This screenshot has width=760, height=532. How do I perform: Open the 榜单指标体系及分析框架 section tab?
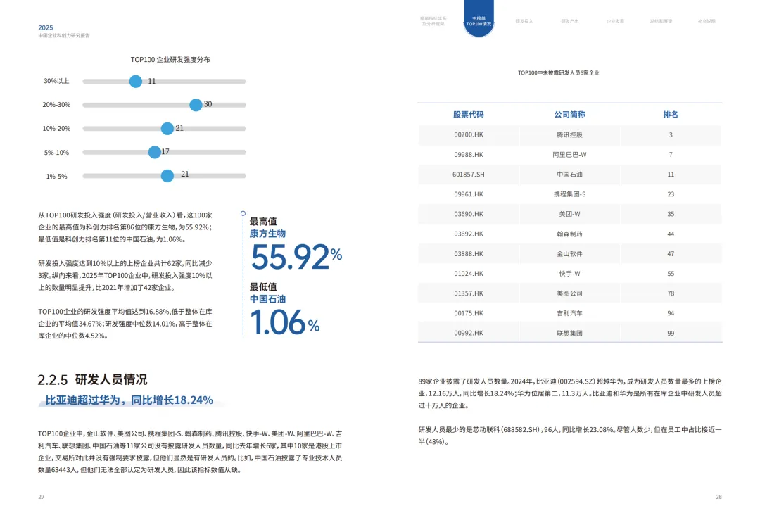[x=433, y=21]
